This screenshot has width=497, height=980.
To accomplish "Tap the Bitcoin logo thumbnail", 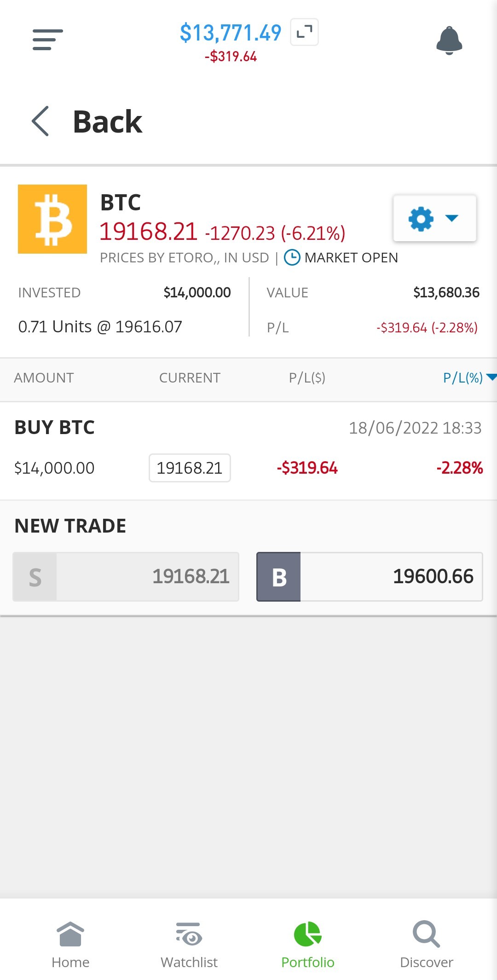I will point(52,219).
